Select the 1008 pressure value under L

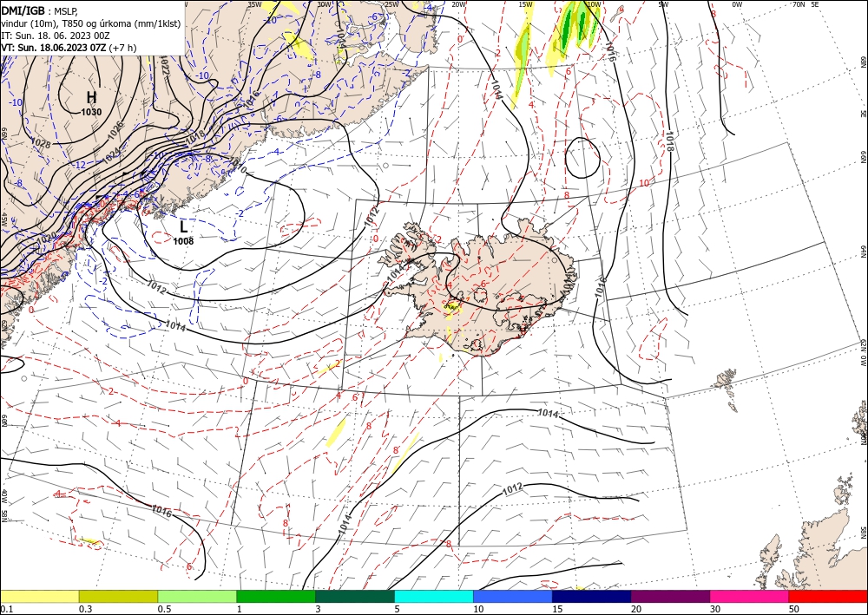[x=183, y=241]
